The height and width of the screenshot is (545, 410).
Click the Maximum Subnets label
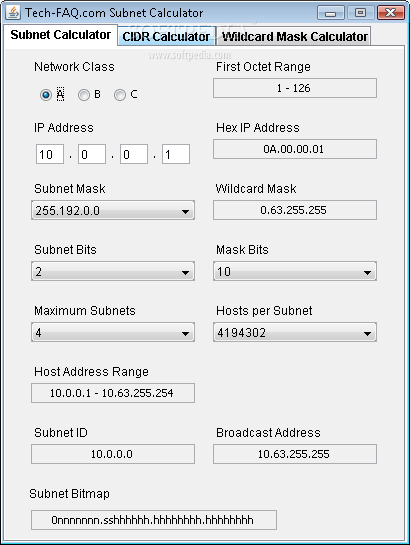[x=84, y=310]
